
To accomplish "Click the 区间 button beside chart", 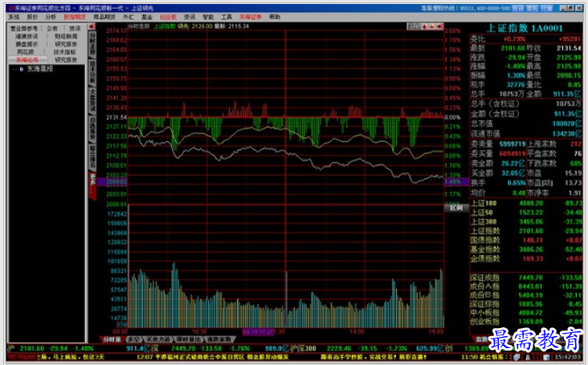I will 456,208.
